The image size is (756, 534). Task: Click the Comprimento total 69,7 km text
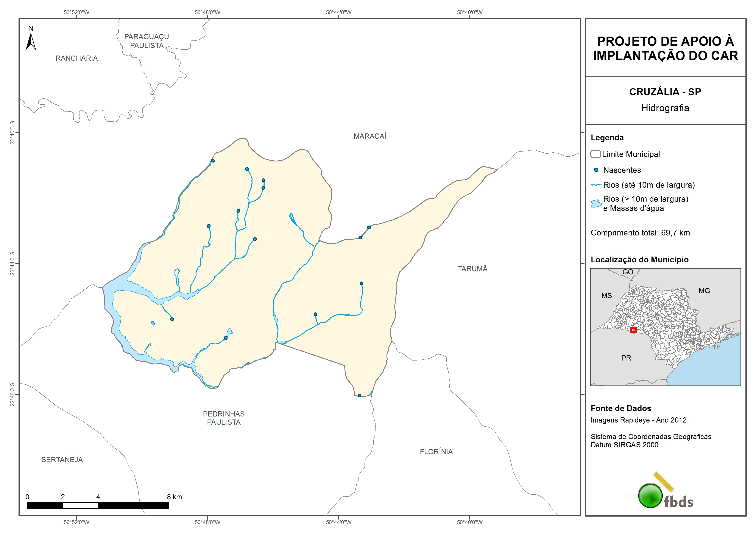click(640, 233)
